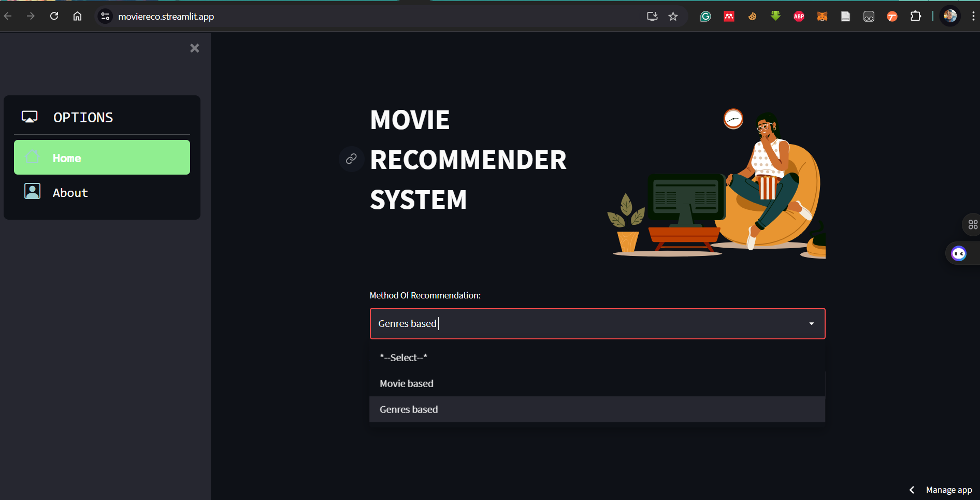The image size is (980, 500).
Task: Select the Home menu item
Action: point(102,158)
